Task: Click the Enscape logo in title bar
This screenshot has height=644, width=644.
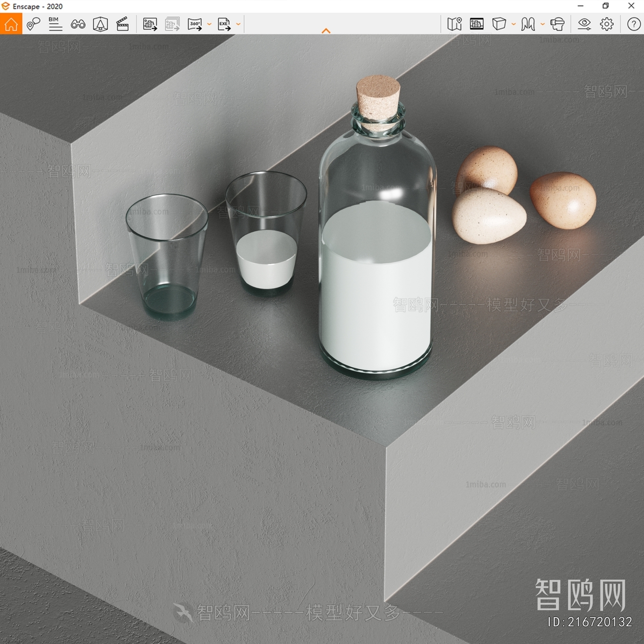Action: tap(6, 6)
